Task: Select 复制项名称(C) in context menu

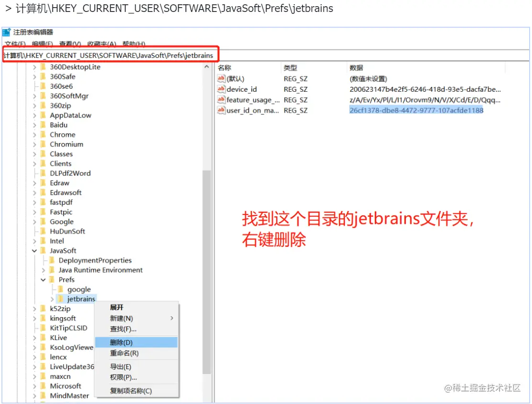Action: [x=136, y=391]
